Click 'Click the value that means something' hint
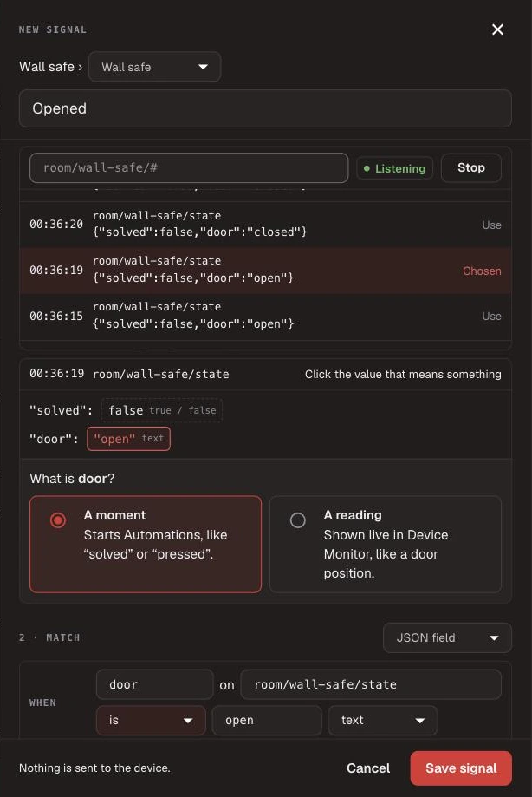 403,374
